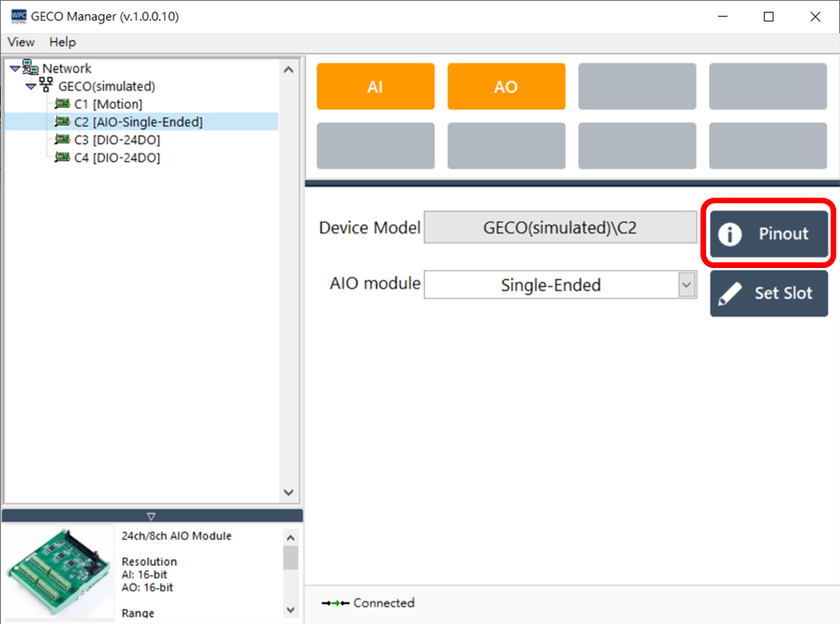840x624 pixels.
Task: Toggle the AI module button
Action: pos(375,86)
